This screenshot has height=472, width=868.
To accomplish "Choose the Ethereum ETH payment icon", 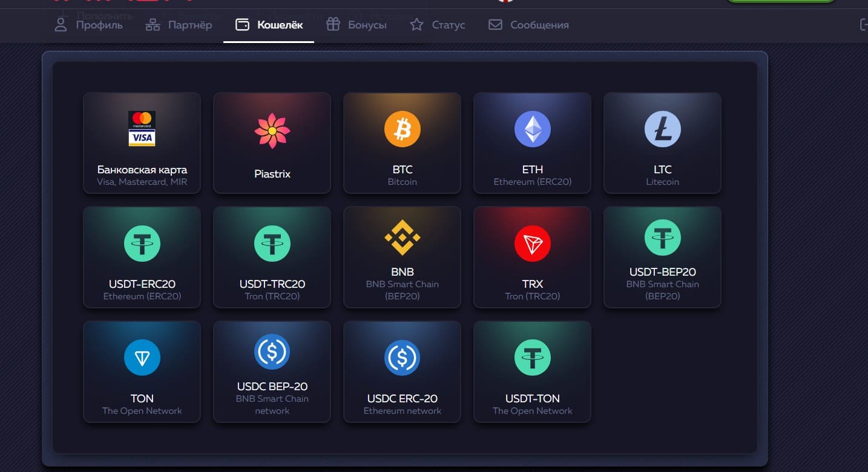I will (x=532, y=129).
